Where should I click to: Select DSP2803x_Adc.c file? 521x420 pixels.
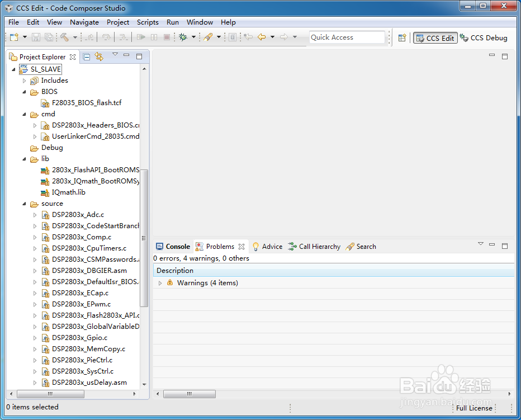tap(78, 215)
